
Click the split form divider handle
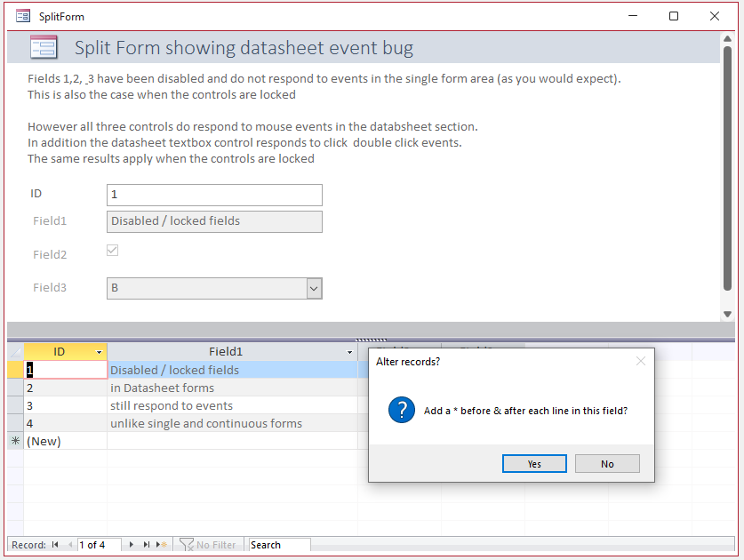(371, 340)
